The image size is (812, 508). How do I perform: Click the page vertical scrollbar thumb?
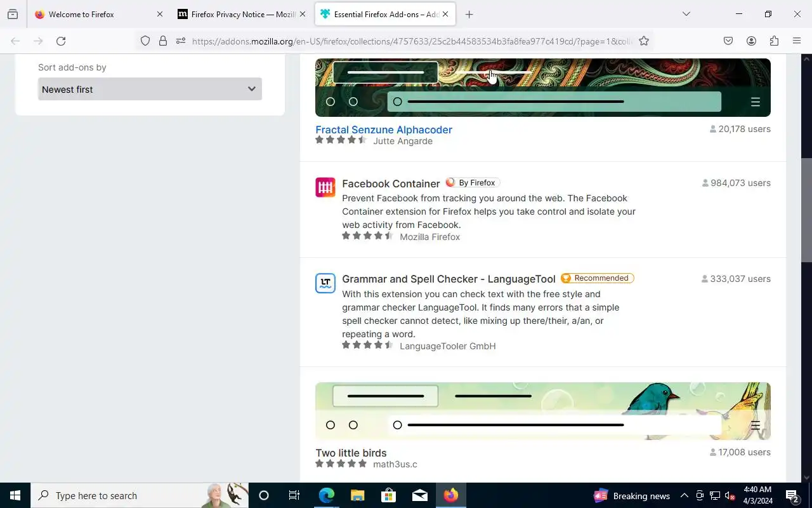click(x=807, y=210)
